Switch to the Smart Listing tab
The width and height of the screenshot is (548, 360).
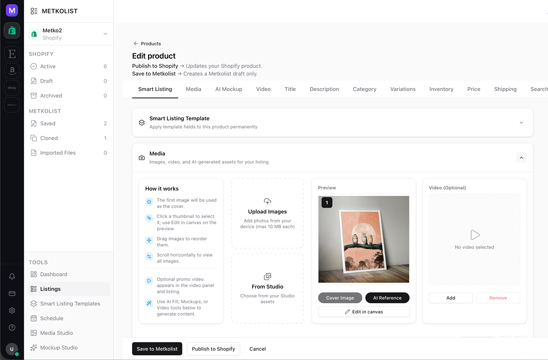[155, 89]
